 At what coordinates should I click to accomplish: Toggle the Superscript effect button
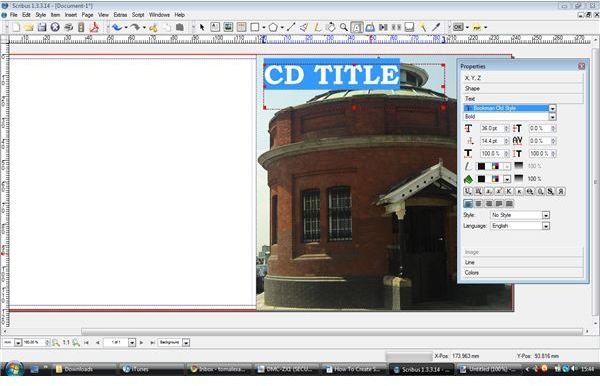coord(499,191)
